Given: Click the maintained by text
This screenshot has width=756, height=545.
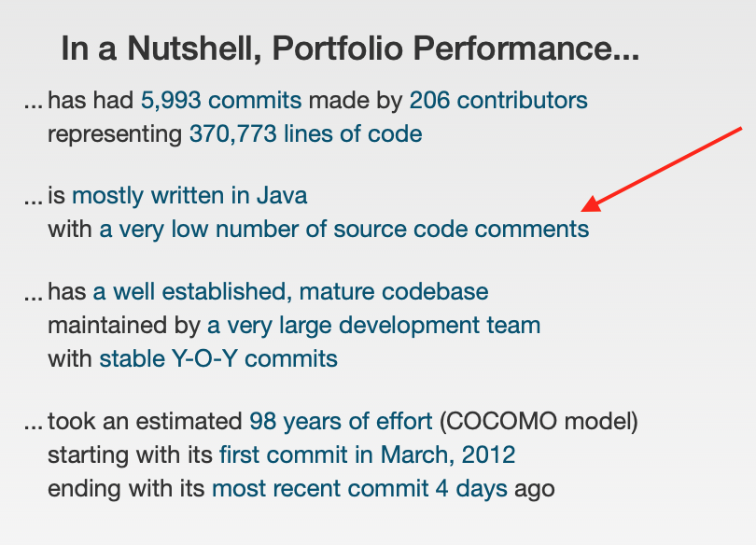Looking at the screenshot, I should pyautogui.click(x=124, y=326).
